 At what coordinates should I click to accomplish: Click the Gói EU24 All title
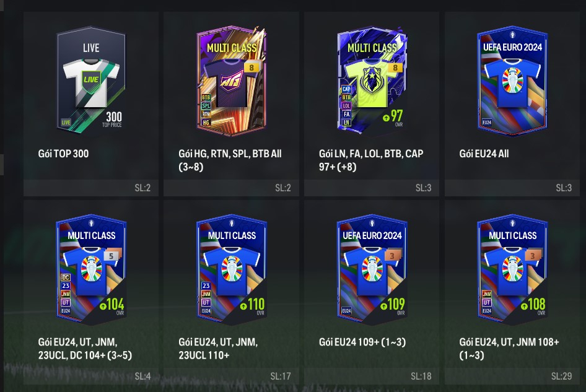click(484, 154)
